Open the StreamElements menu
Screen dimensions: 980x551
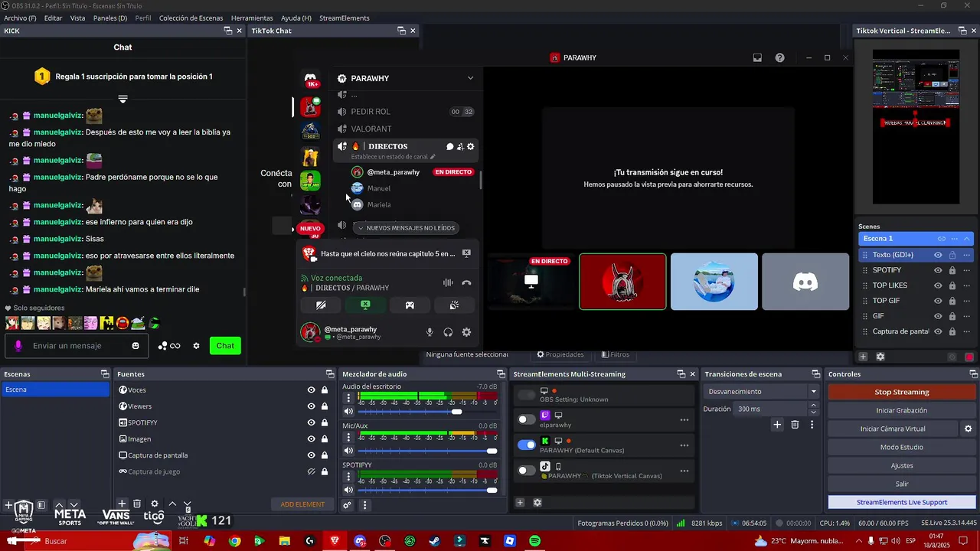(x=345, y=18)
